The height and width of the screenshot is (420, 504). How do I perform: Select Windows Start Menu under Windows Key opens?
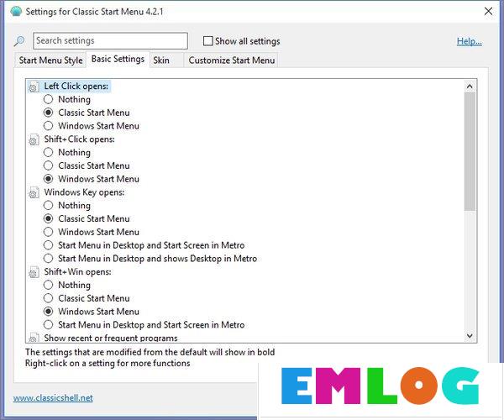pos(48,232)
